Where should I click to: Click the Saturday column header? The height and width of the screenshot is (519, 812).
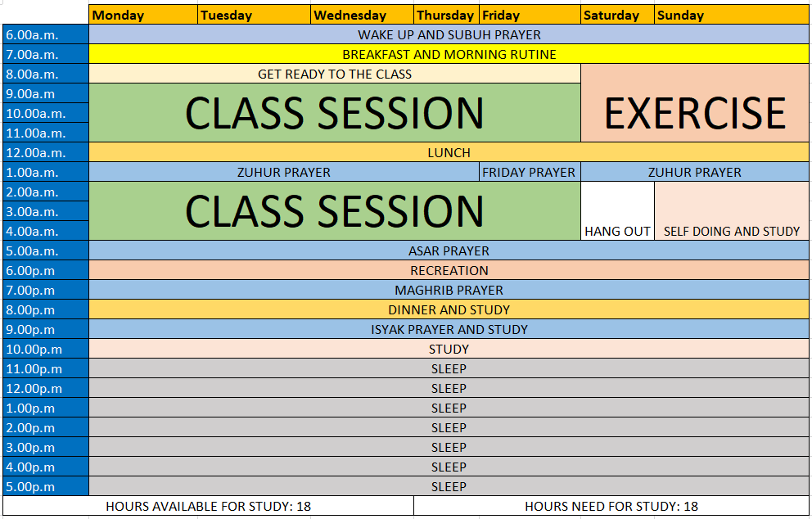(x=617, y=15)
